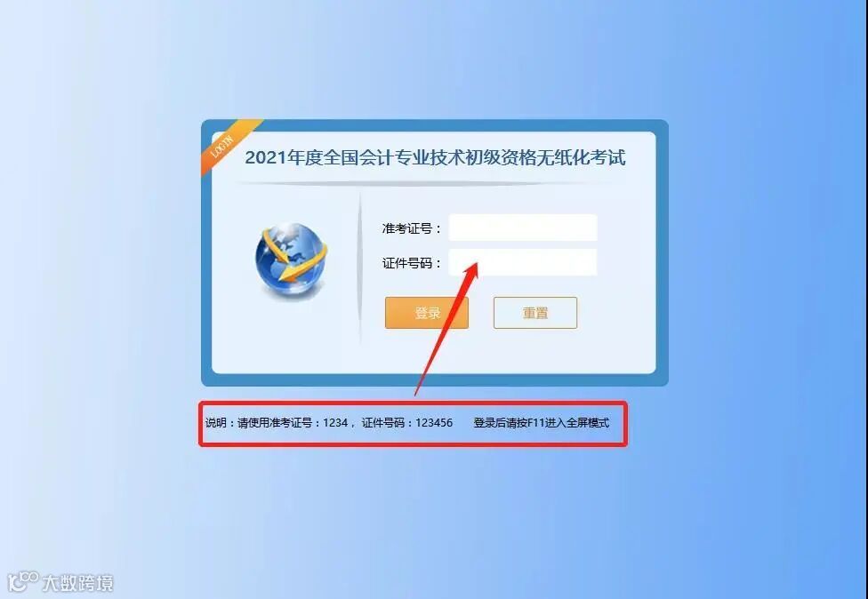868x599 pixels.
Task: Click the orange 登录 button
Action: pyautogui.click(x=427, y=313)
